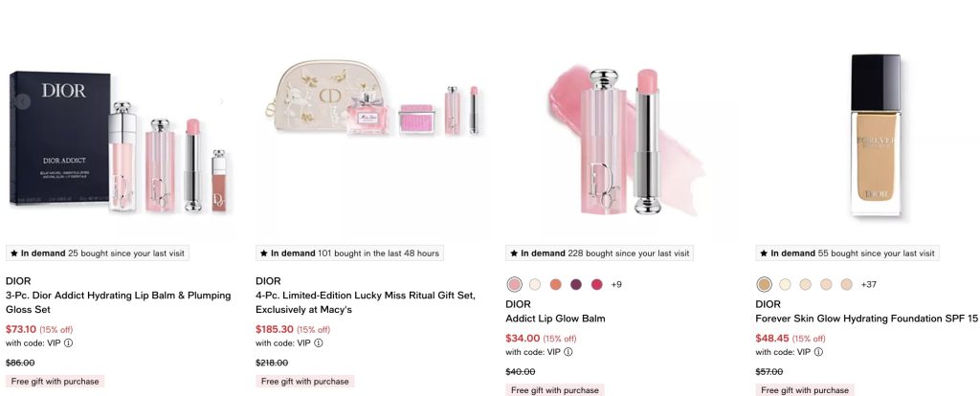Click the previous image arrow on Dior Addict set
Screen dimensions: 980x396
[23, 101]
